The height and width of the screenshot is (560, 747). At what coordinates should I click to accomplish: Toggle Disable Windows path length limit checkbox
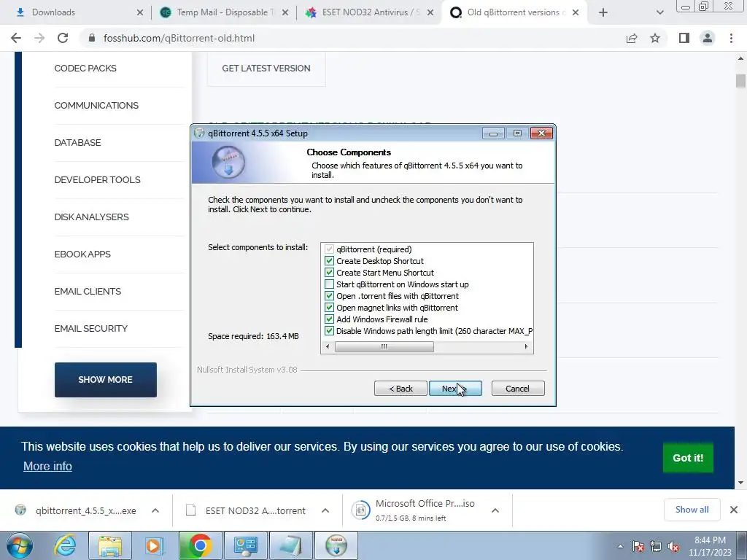tap(329, 331)
